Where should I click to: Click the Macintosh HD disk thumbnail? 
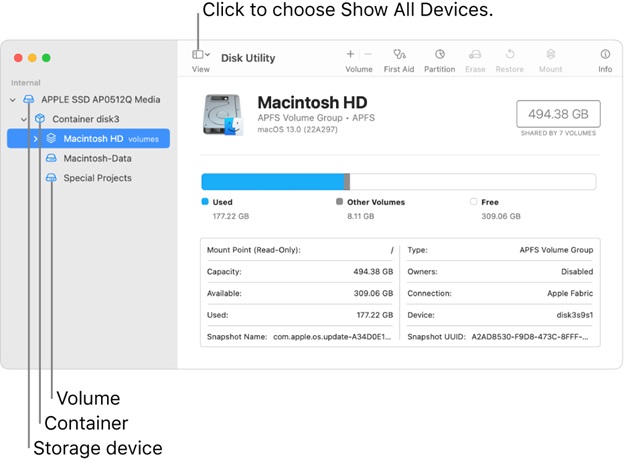221,115
